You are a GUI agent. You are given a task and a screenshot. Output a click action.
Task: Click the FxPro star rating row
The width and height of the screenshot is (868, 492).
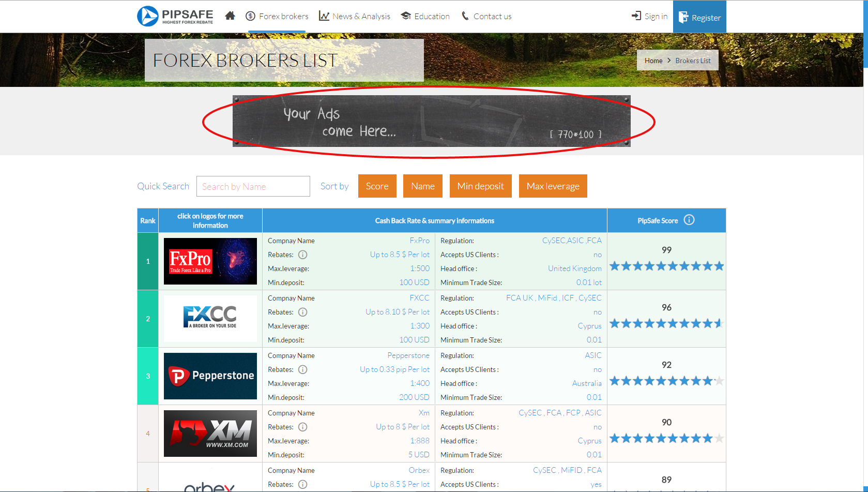667,266
